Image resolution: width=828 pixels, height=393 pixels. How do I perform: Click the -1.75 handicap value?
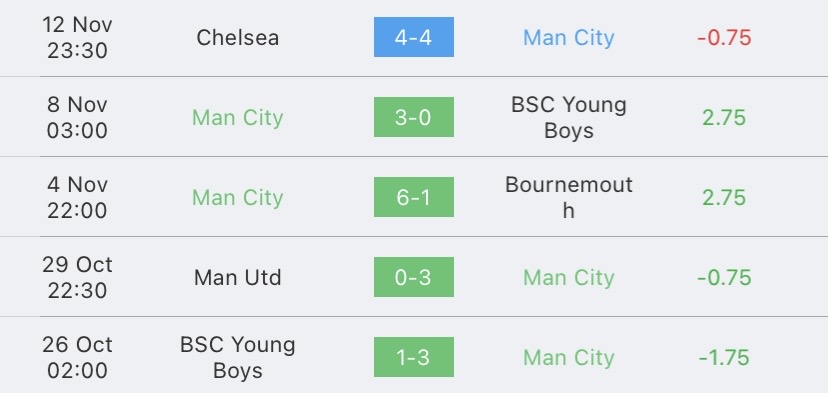click(x=724, y=358)
